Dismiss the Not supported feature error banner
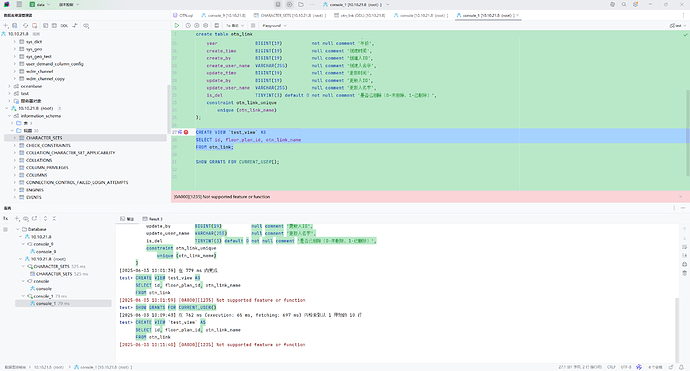The width and height of the screenshot is (690, 371). (681, 197)
